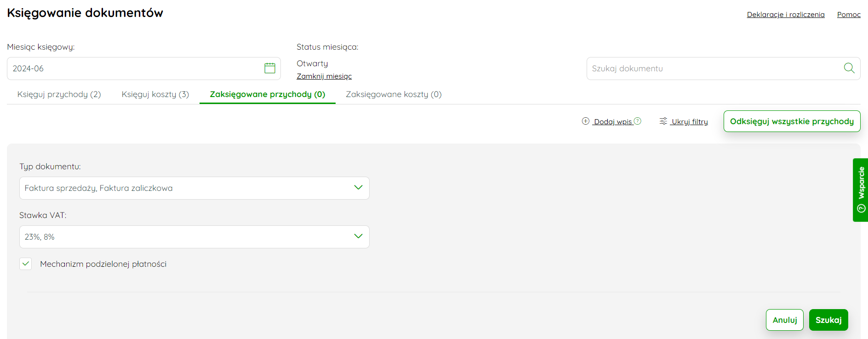
Task: Open the Miesiąc księgowy 2024-06 field
Action: pyautogui.click(x=143, y=69)
